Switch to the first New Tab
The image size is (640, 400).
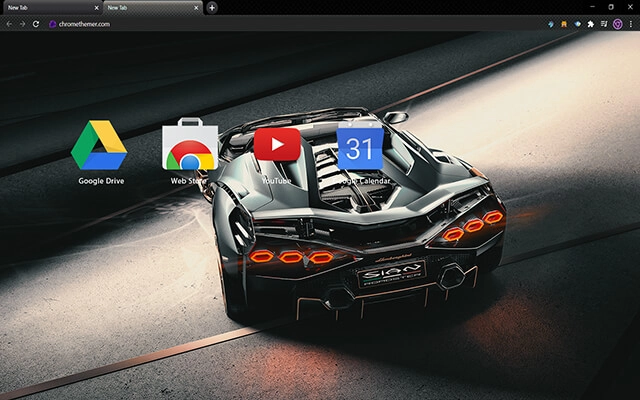tap(51, 8)
